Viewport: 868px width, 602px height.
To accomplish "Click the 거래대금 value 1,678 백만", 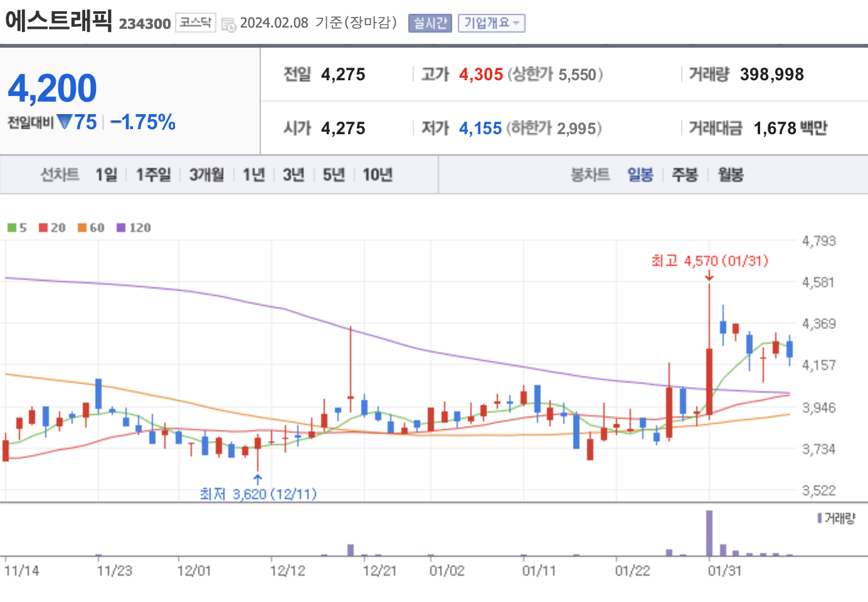I will [790, 129].
